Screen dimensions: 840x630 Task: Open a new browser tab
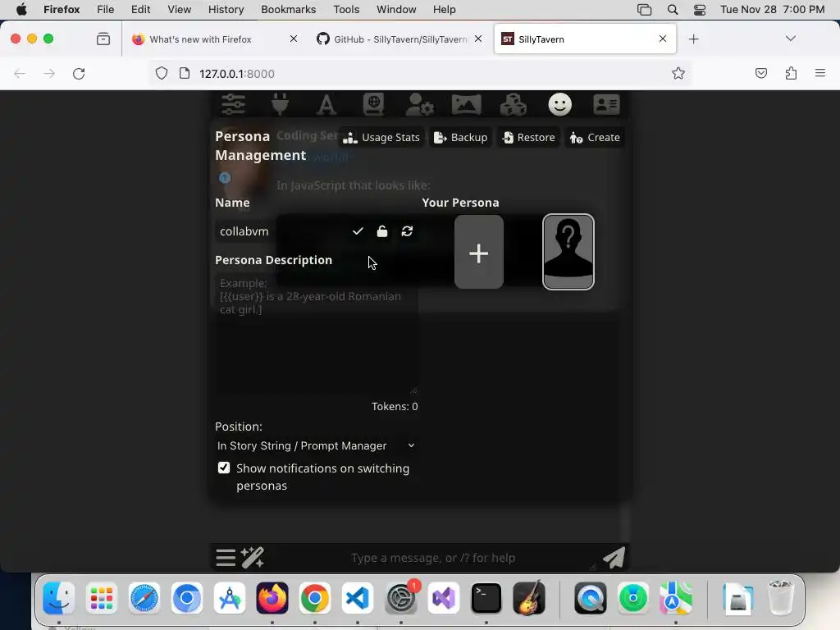694,39
